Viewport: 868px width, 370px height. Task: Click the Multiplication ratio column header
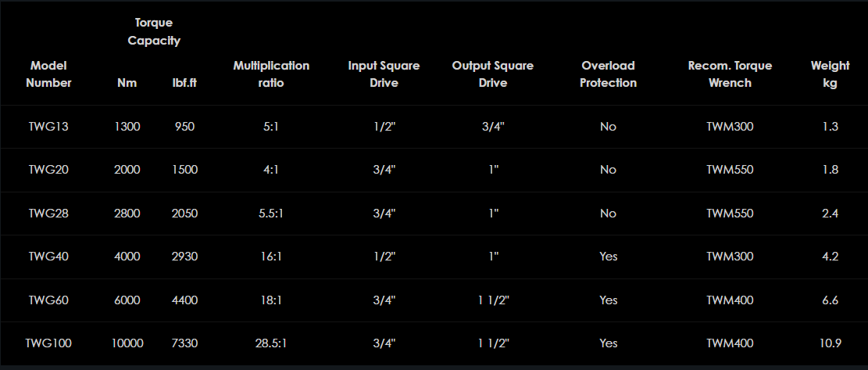pyautogui.click(x=271, y=74)
